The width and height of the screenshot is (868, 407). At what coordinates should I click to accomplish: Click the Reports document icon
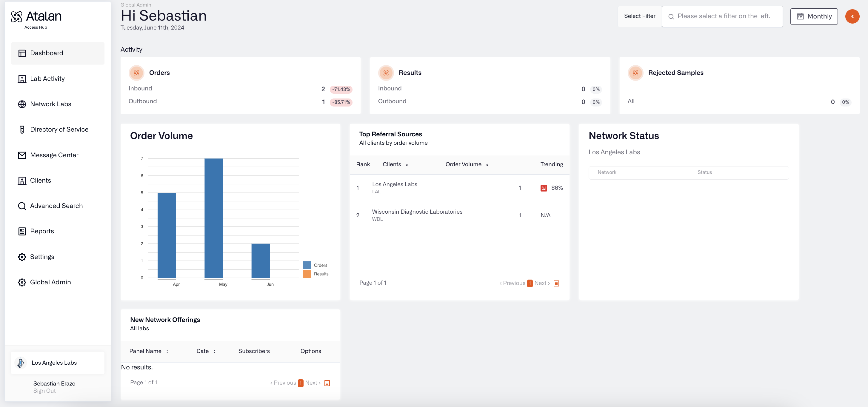click(x=22, y=231)
